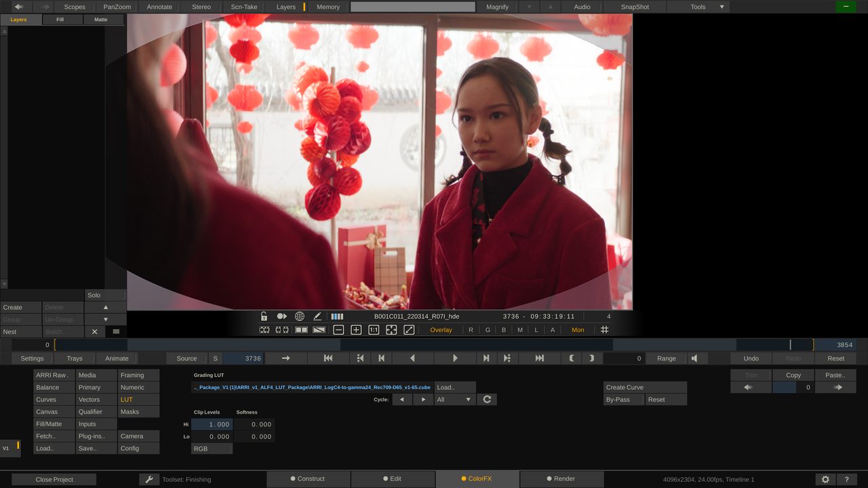868x488 pixels.
Task: Open the Curves menu
Action: pyautogui.click(x=54, y=400)
